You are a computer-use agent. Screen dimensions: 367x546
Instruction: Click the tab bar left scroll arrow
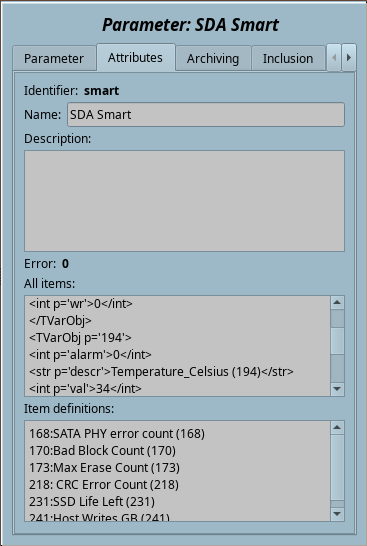coord(334,57)
